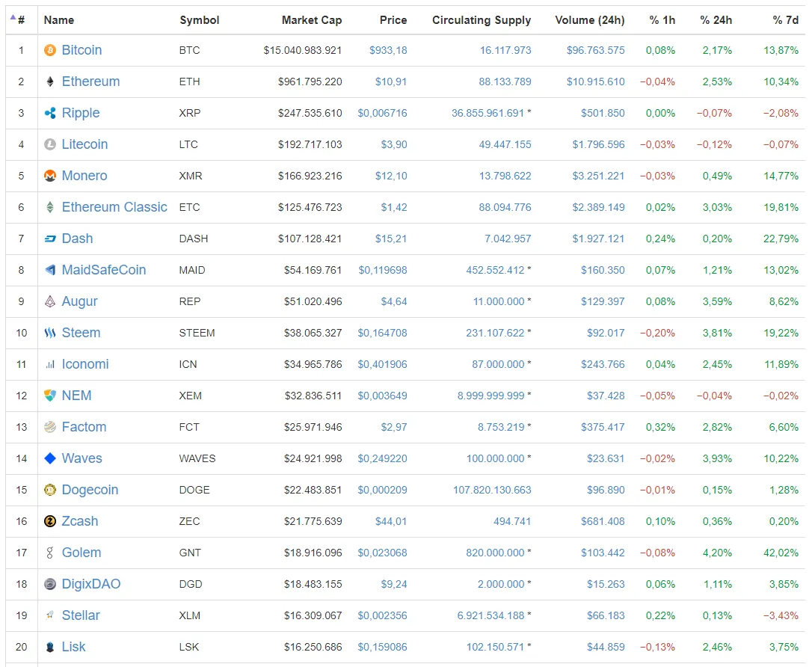Screen dimensions: 812x667
Task: Click Bitcoin volume $96.763.575
Action: coord(595,50)
